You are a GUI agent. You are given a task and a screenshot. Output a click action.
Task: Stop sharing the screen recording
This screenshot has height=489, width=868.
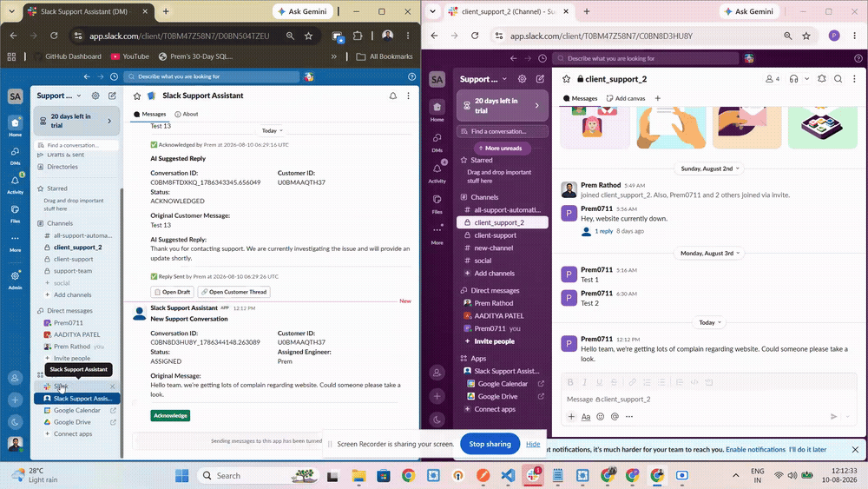(490, 444)
